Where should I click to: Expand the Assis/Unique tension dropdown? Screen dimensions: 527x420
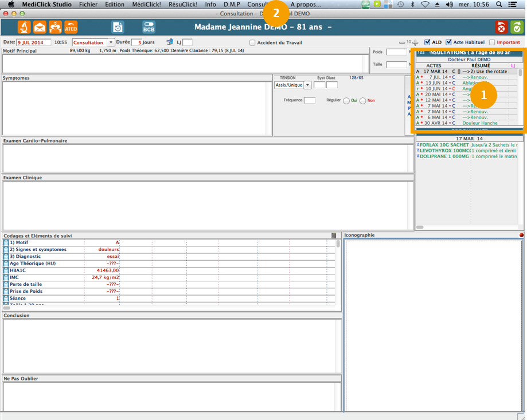tap(307, 85)
